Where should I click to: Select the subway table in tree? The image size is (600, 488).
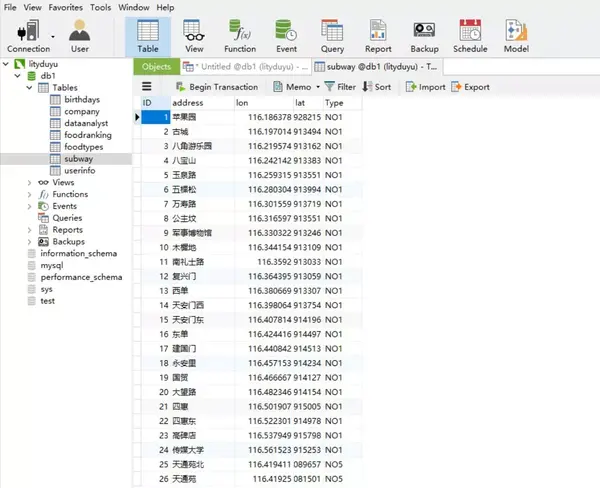[x=78, y=159]
